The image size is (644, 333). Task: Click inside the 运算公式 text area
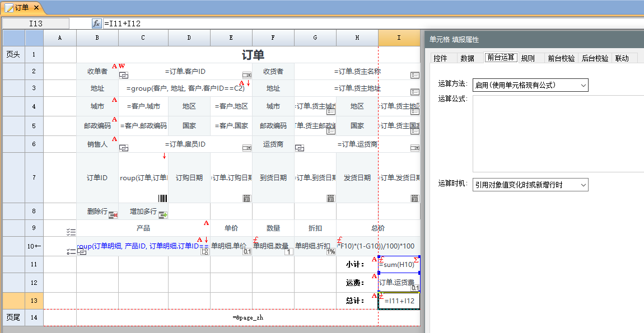558,133
